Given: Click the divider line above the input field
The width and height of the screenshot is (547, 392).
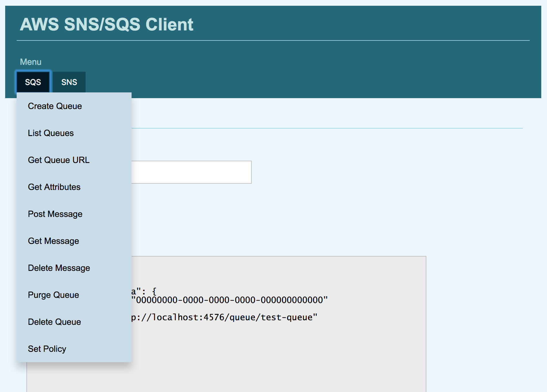Looking at the screenshot, I should tap(327, 128).
